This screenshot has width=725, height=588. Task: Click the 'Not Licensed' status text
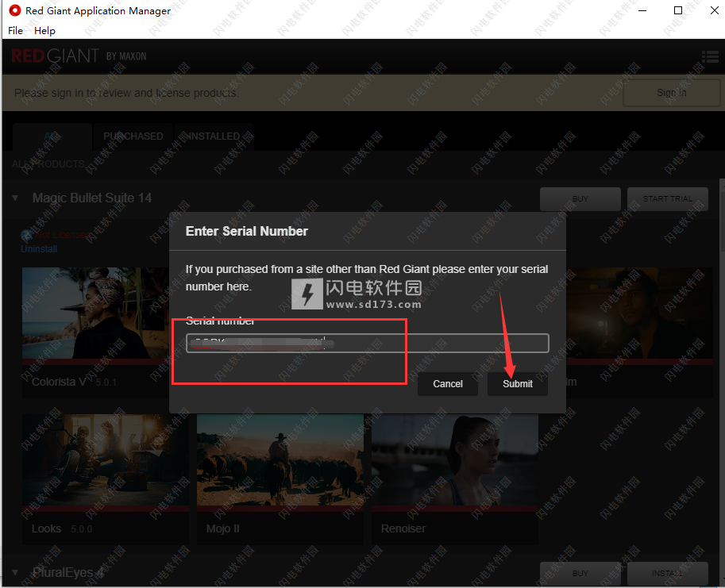[63, 235]
